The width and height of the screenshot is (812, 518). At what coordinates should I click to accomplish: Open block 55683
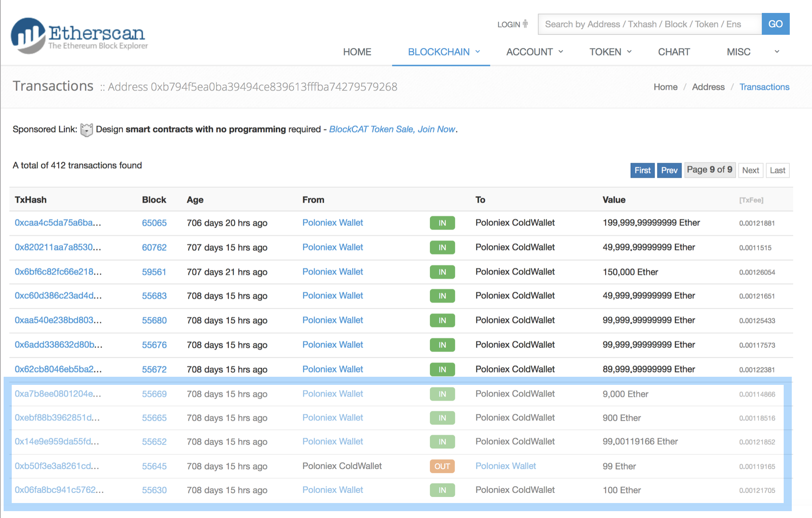pos(154,296)
